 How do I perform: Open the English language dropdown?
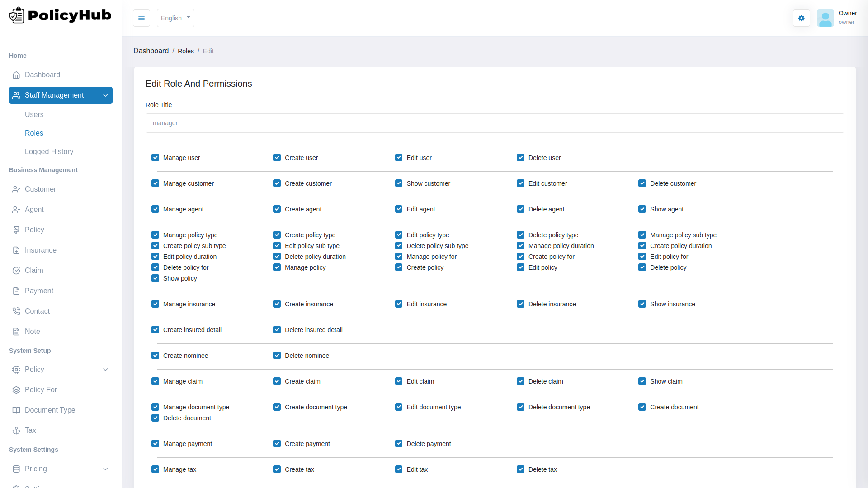tap(175, 18)
